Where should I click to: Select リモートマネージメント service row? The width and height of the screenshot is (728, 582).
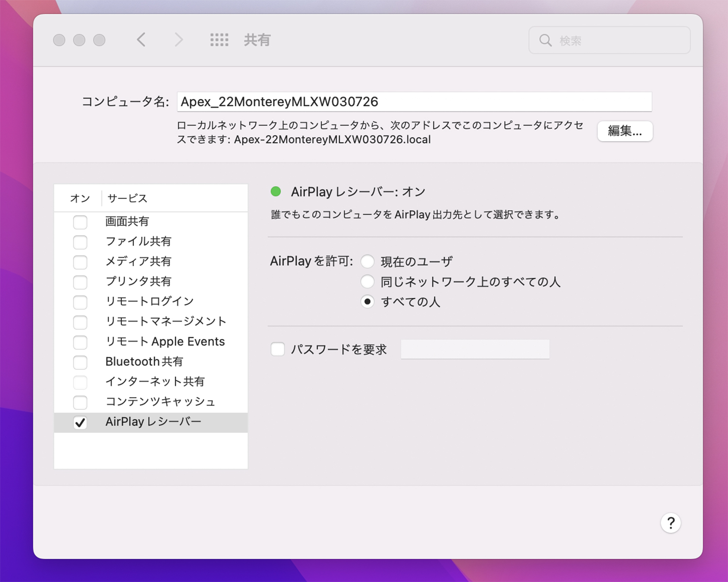click(151, 322)
